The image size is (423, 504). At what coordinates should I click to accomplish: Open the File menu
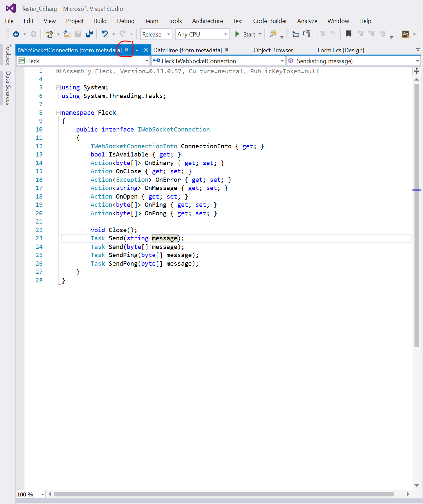pos(9,21)
